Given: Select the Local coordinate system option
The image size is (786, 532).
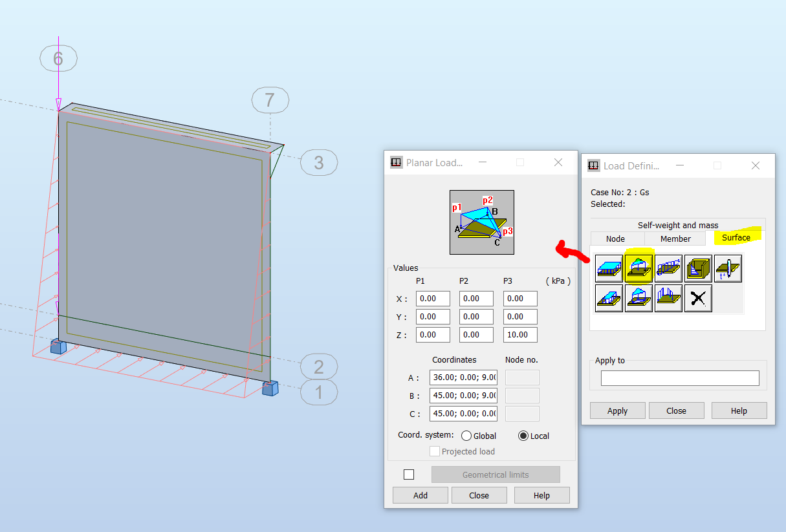Looking at the screenshot, I should [525, 436].
